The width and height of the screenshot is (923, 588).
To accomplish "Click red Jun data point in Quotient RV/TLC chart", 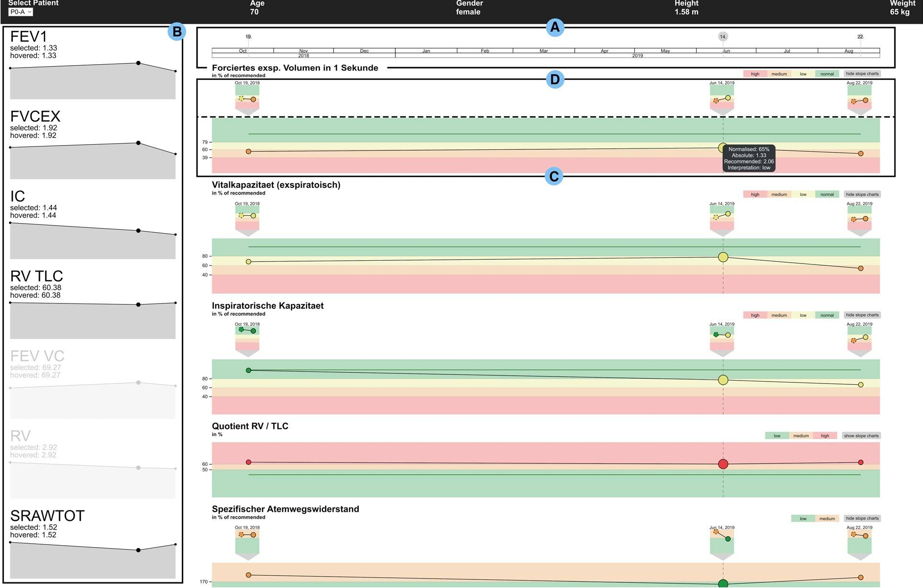I will [723, 464].
